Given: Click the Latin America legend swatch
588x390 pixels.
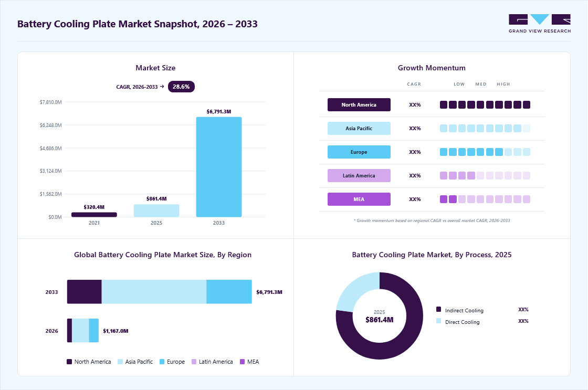Looking at the screenshot, I should 194,362.
